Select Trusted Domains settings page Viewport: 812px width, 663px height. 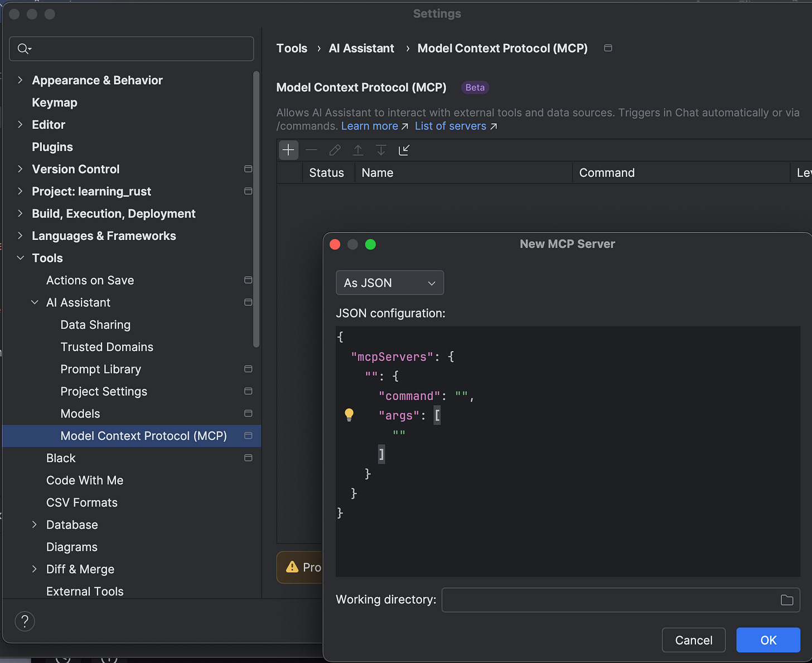107,347
